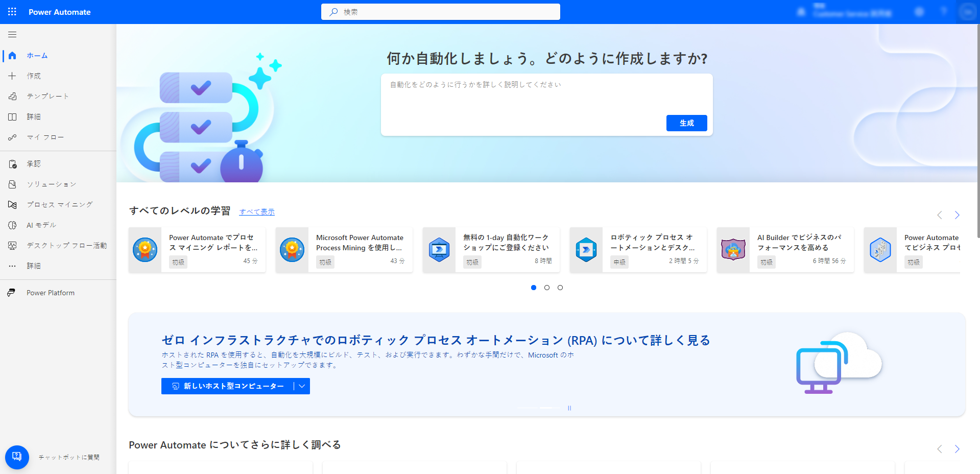Click the Home house icon in sidebar
Screen dimensions: 980x474
[x=12, y=56]
